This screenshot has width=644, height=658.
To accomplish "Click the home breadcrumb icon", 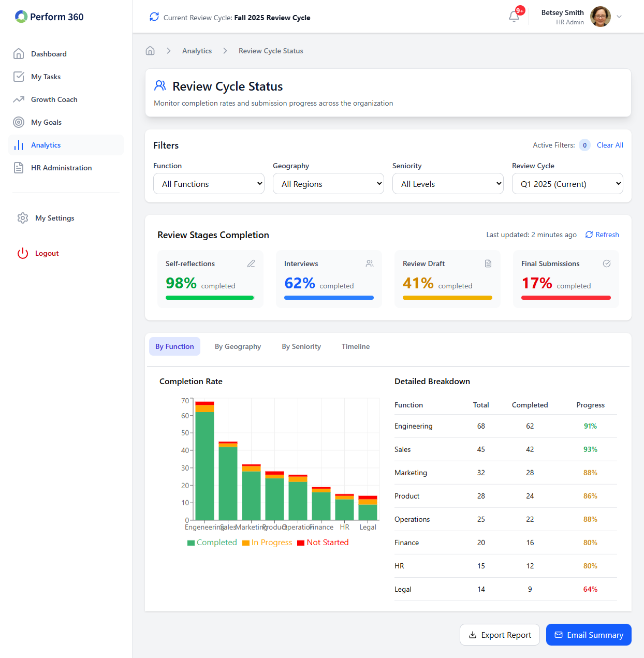I will tap(150, 51).
